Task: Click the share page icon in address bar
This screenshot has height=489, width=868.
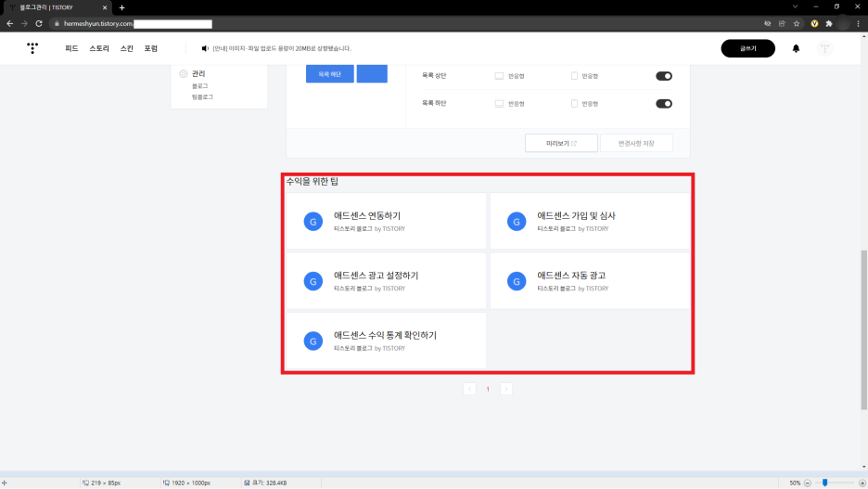Action: click(782, 24)
